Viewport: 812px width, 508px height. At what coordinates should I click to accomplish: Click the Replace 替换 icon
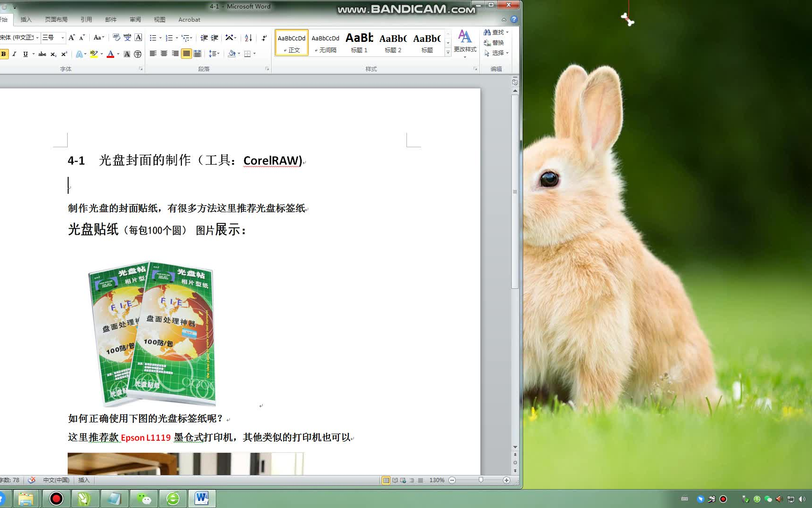coord(487,42)
